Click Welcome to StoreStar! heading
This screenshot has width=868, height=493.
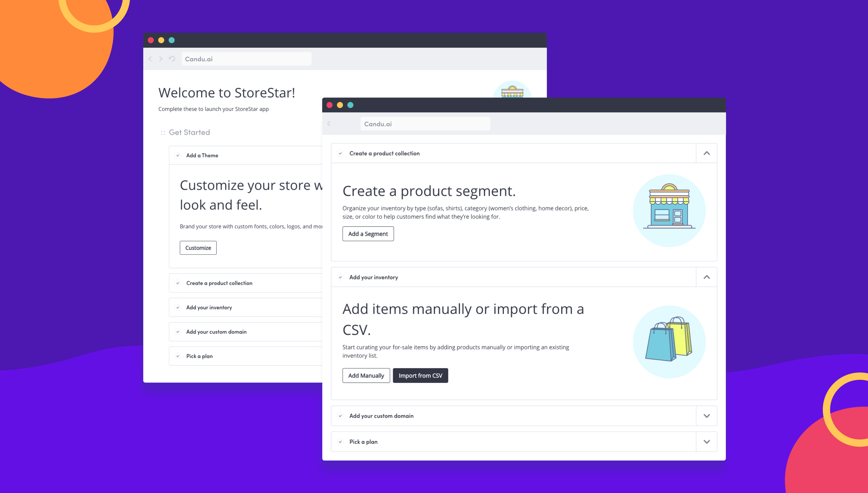point(226,93)
